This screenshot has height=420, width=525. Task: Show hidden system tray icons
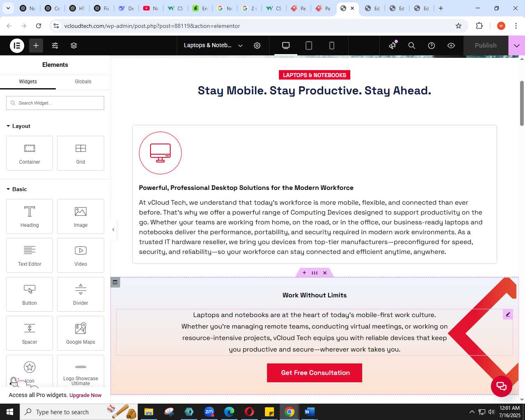[472, 412]
